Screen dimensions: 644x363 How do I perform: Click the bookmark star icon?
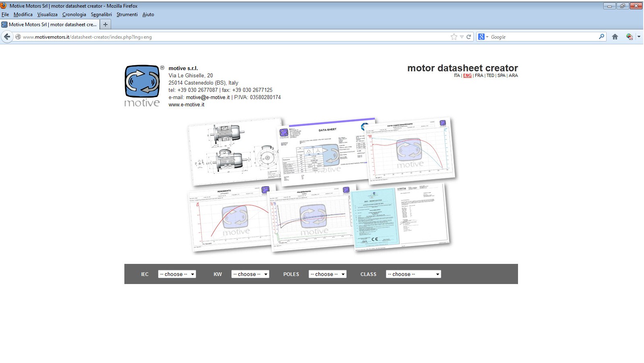(x=453, y=37)
